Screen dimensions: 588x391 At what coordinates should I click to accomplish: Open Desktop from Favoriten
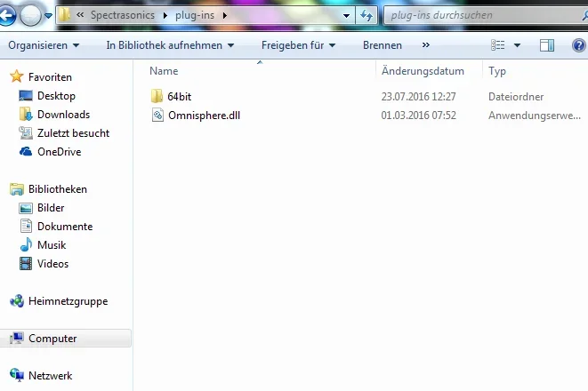[56, 96]
